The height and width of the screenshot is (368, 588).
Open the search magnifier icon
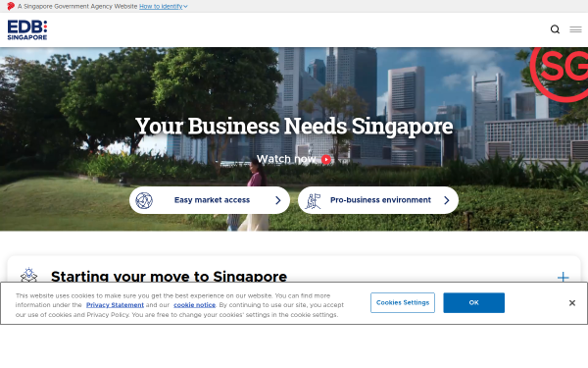point(555,29)
